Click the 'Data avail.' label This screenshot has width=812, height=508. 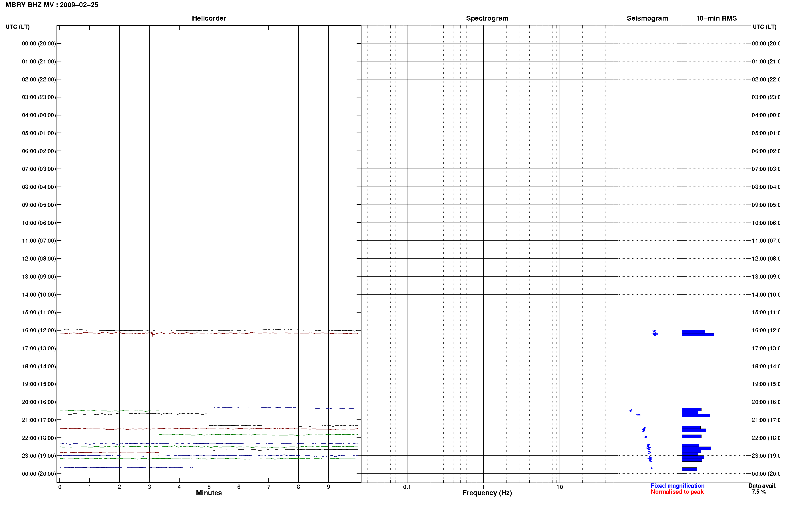point(762,485)
